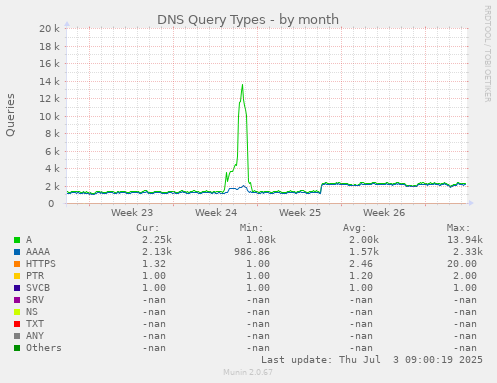Click the HTTPS legend label
Viewport: 497px width, 383px height.
tap(41, 264)
